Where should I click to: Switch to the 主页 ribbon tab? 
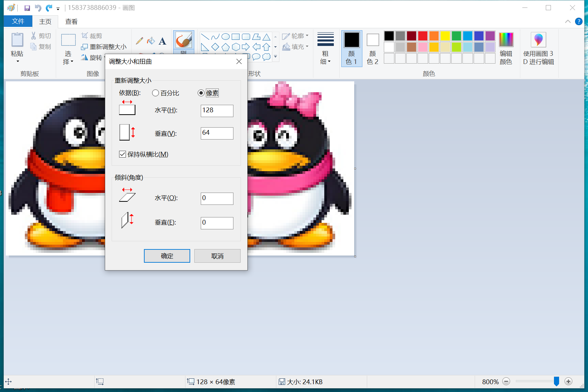pyautogui.click(x=45, y=21)
